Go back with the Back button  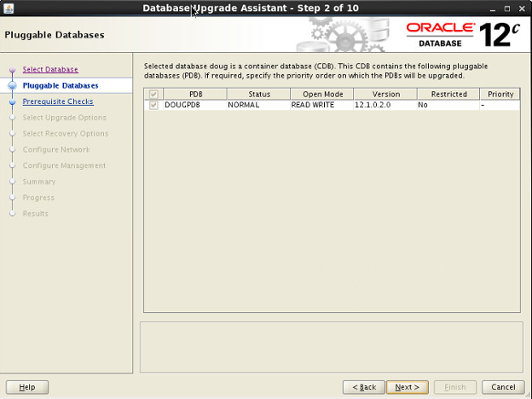[x=362, y=387]
